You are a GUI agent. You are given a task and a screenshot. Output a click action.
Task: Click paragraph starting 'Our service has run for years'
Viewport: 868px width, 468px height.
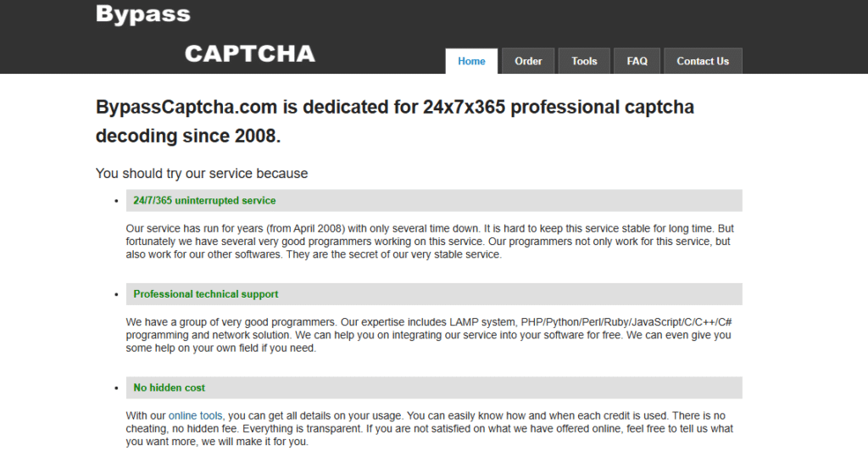pyautogui.click(x=430, y=242)
